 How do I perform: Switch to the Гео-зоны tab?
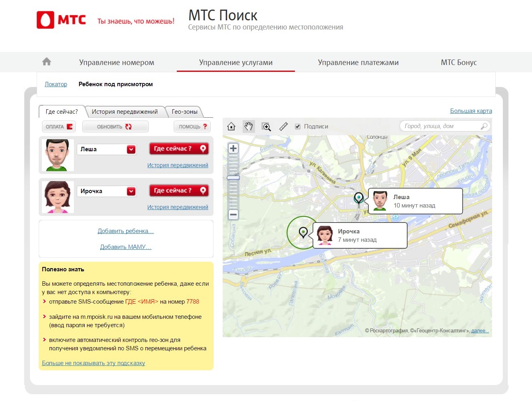pyautogui.click(x=185, y=112)
